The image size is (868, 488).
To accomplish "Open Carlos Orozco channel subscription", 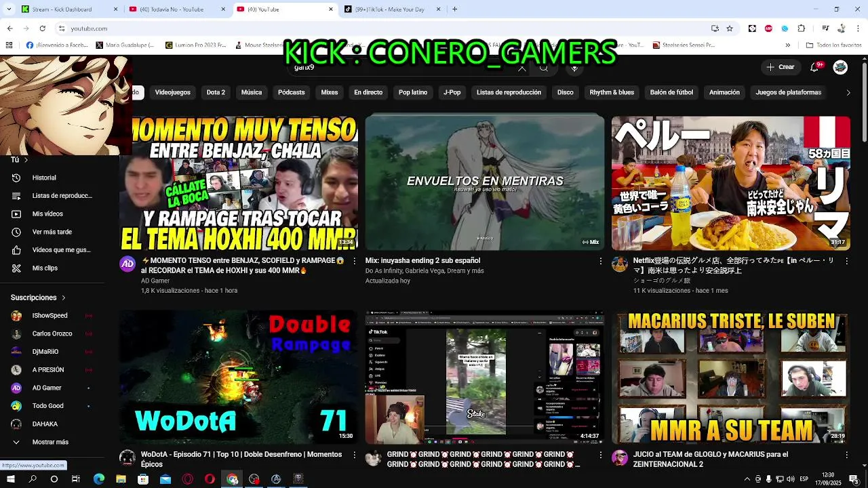I will coord(52,333).
